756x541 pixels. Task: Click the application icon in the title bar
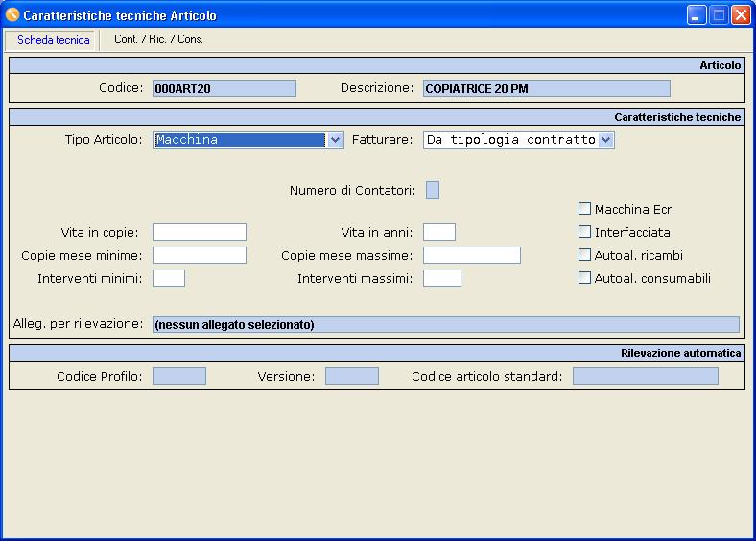click(x=12, y=15)
